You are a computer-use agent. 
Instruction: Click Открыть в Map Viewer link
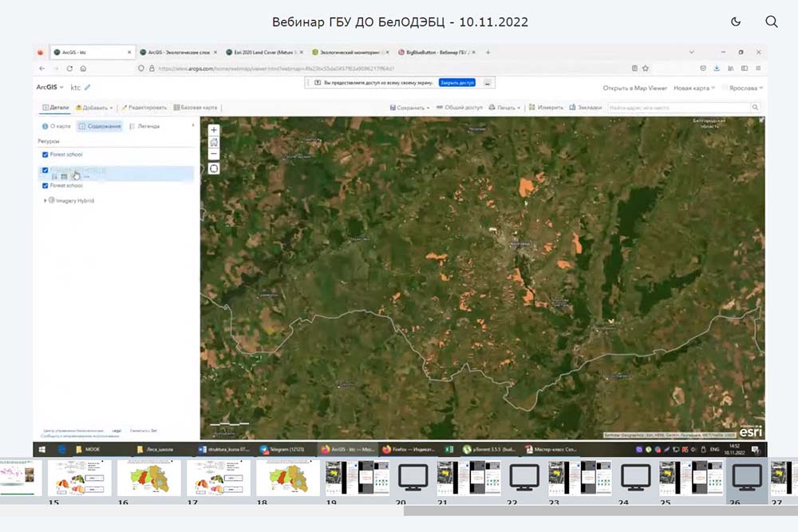tap(634, 88)
